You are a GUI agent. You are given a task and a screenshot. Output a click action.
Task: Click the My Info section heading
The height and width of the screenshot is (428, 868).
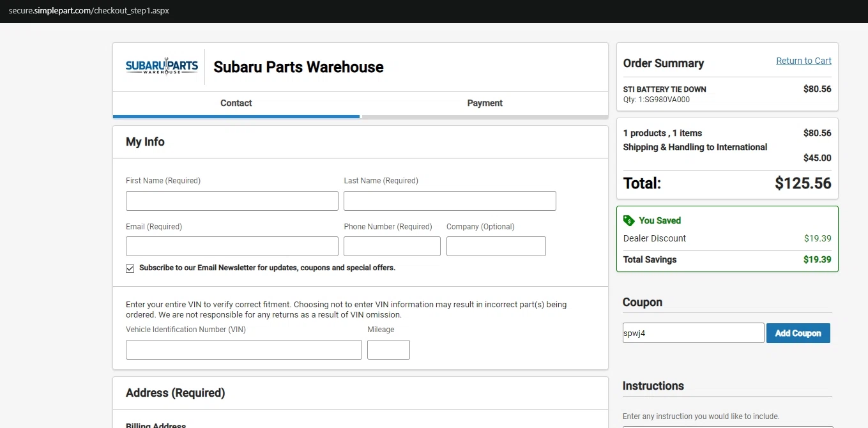pos(145,142)
